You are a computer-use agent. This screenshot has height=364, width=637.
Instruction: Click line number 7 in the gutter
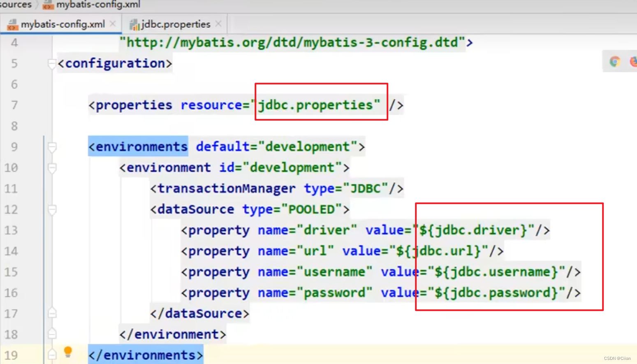pos(14,105)
